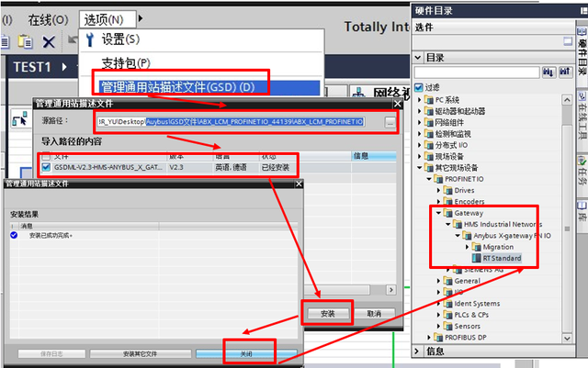Expand the 分布式 I/O folder

(420, 145)
